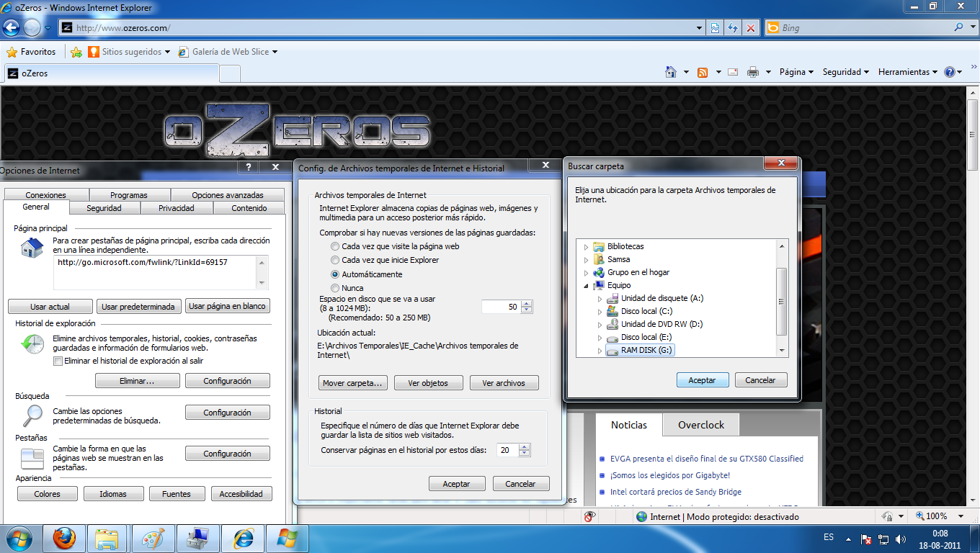Image resolution: width=980 pixels, height=553 pixels.
Task: Switch to the Conexiones tab
Action: (45, 195)
